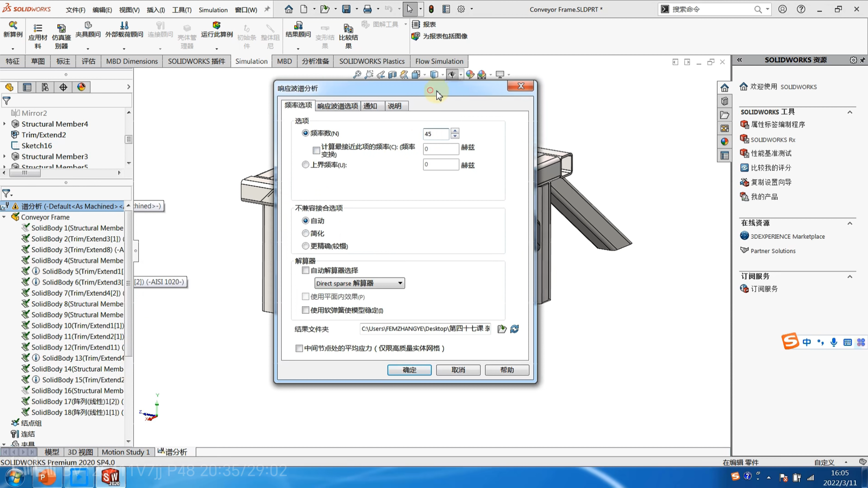The width and height of the screenshot is (868, 488).
Task: Click the feature tree horizontal scrollbar thumb
Action: (25, 173)
